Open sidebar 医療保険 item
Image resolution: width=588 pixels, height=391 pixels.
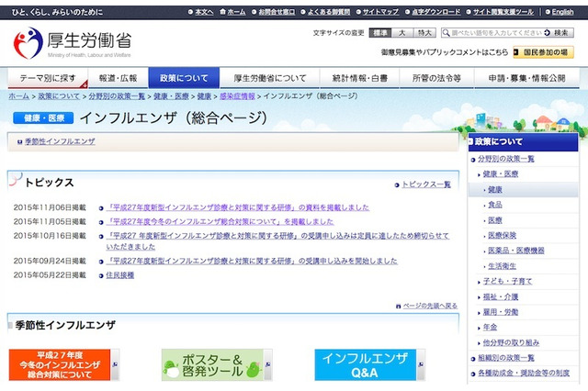503,236
